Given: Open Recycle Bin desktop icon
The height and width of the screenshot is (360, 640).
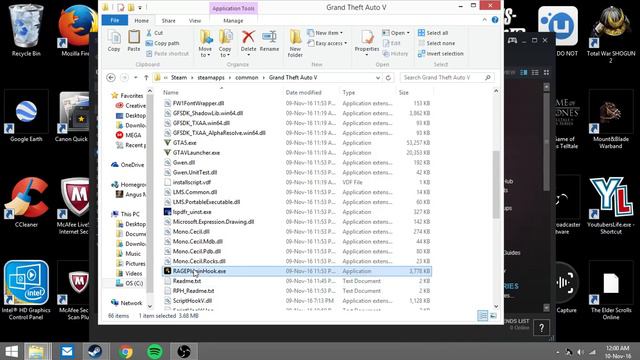Looking at the screenshot, I should pyautogui.click(x=26, y=31).
